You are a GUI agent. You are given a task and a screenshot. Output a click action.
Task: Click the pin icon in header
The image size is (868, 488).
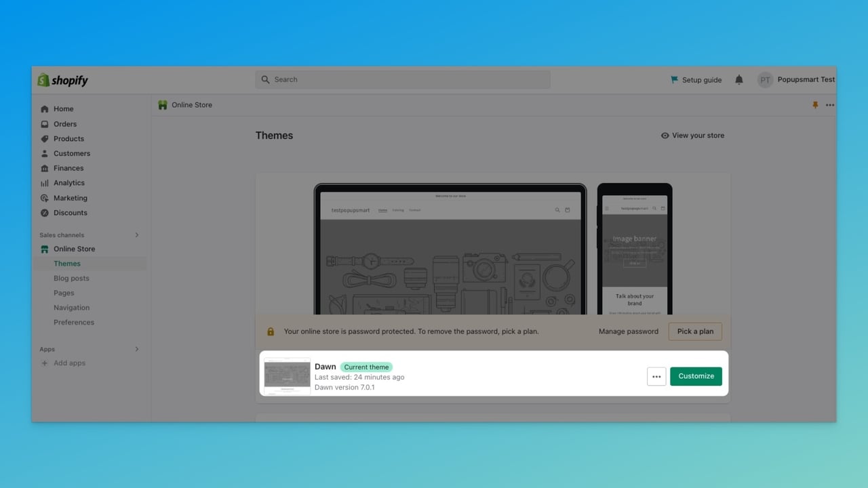coord(815,105)
